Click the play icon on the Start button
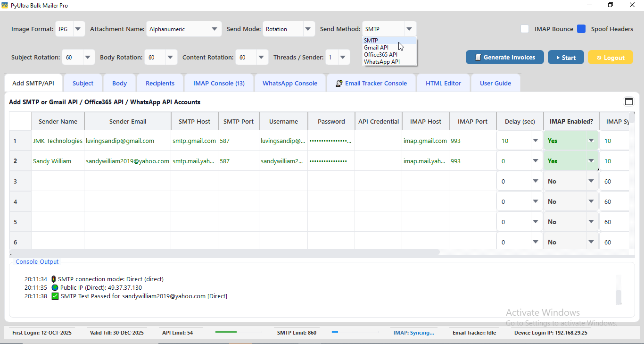644x344 pixels. 559,57
